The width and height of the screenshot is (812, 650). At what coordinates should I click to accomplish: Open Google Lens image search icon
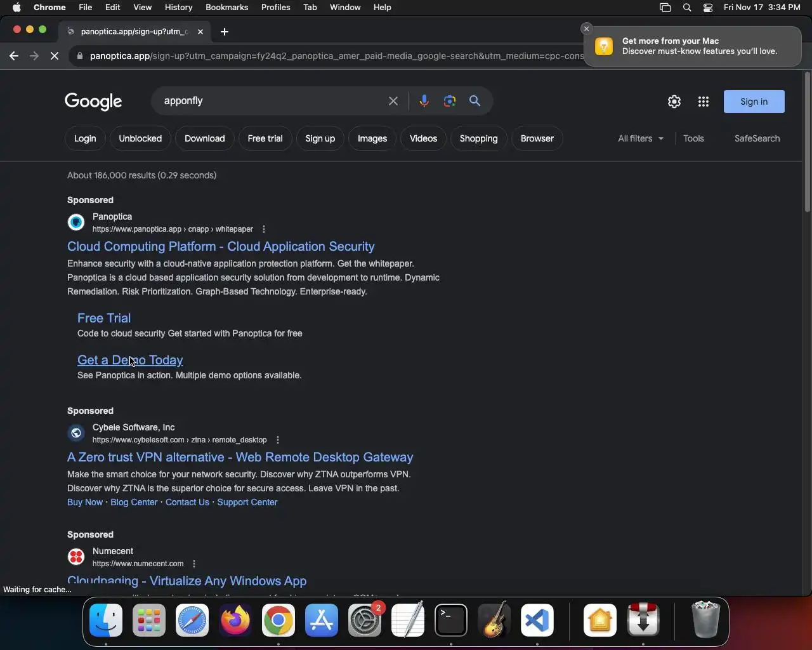coord(450,101)
